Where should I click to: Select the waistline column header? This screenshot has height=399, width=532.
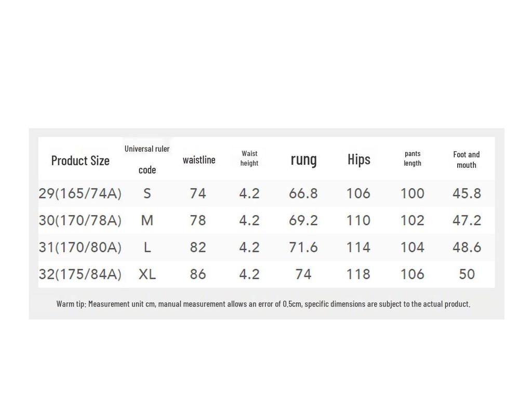click(x=199, y=160)
